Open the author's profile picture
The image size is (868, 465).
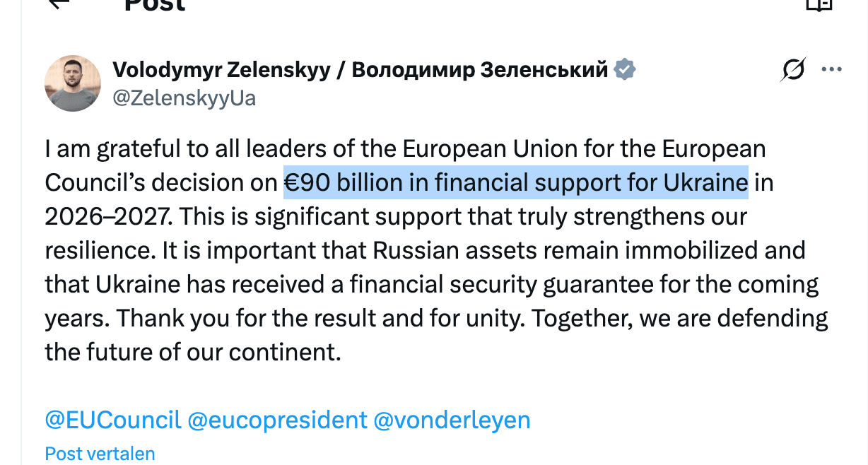73,83
